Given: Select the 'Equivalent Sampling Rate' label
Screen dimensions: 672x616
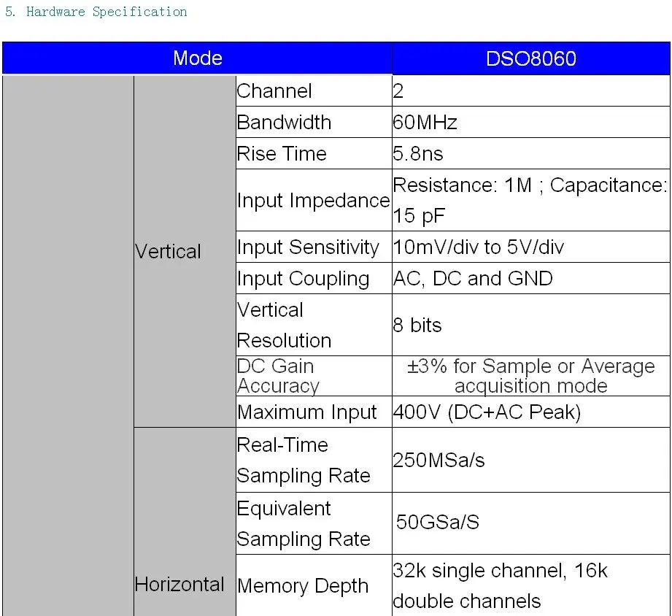Looking at the screenshot, I should (x=304, y=523).
